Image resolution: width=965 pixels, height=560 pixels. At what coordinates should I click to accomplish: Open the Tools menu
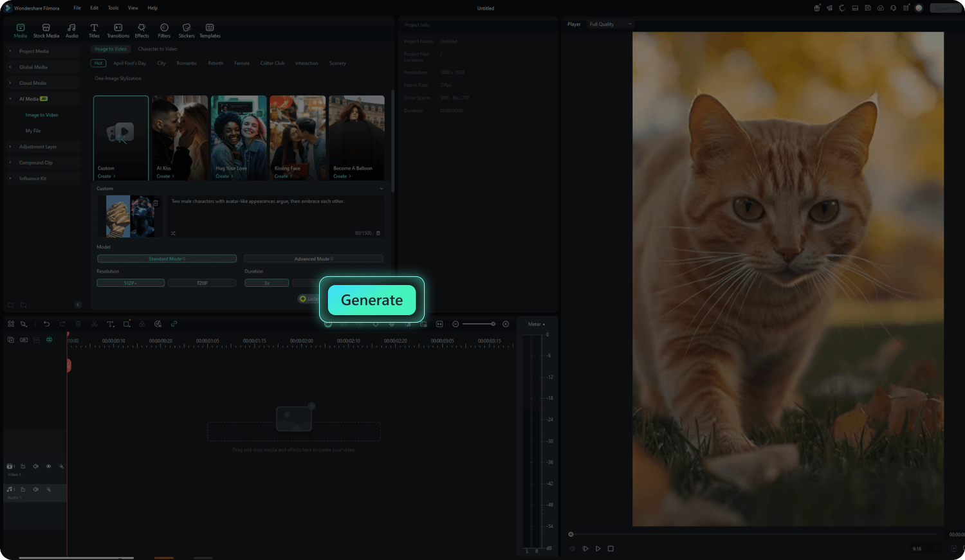[x=113, y=8]
